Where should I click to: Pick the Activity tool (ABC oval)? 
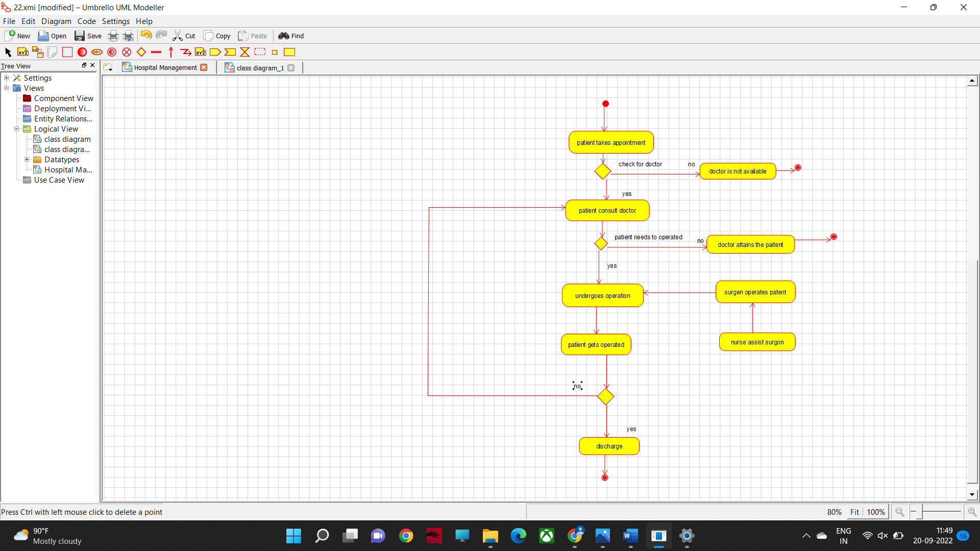pos(97,52)
